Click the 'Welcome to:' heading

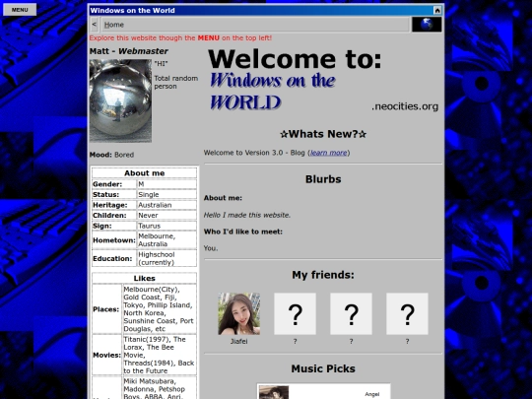[x=295, y=59]
